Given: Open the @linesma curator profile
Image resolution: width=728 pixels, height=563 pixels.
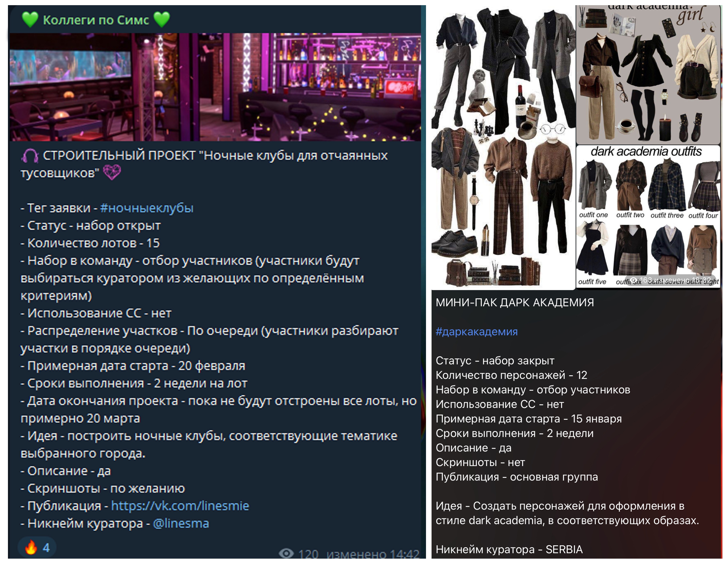Looking at the screenshot, I should (x=181, y=523).
